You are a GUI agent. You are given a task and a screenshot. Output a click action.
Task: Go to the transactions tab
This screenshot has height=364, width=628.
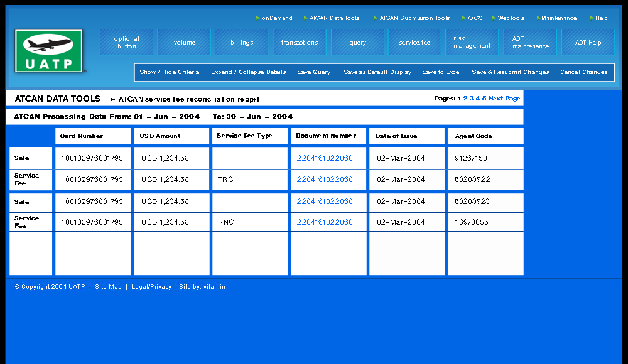pos(300,43)
